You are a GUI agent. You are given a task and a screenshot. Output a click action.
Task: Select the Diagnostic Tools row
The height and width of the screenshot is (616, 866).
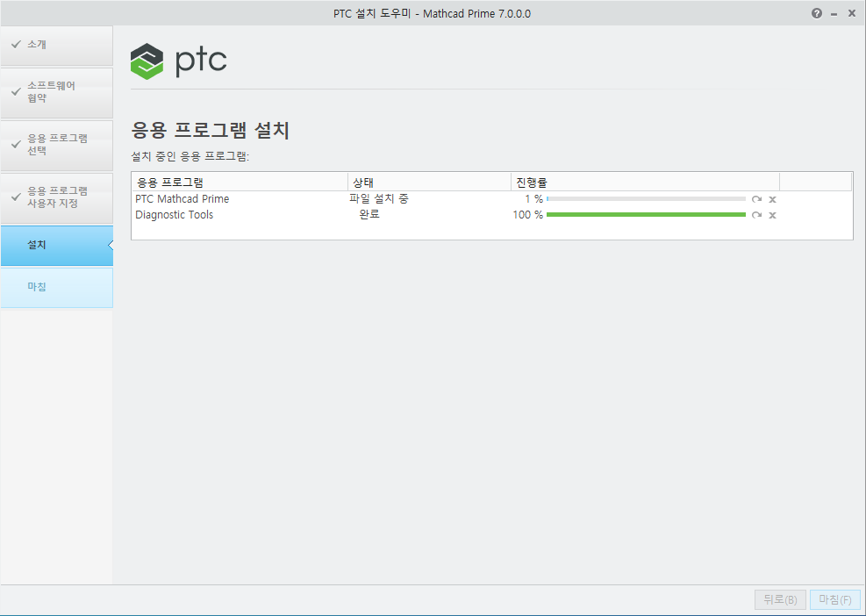(491, 214)
